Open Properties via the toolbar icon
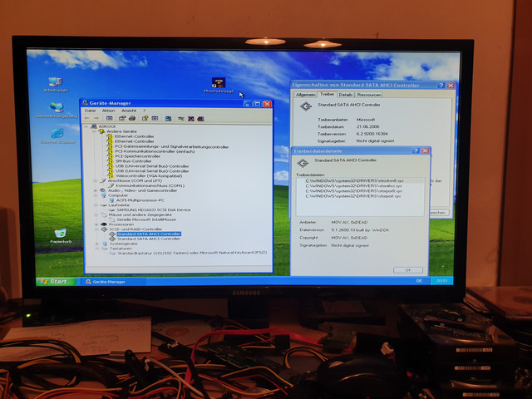 (x=122, y=118)
